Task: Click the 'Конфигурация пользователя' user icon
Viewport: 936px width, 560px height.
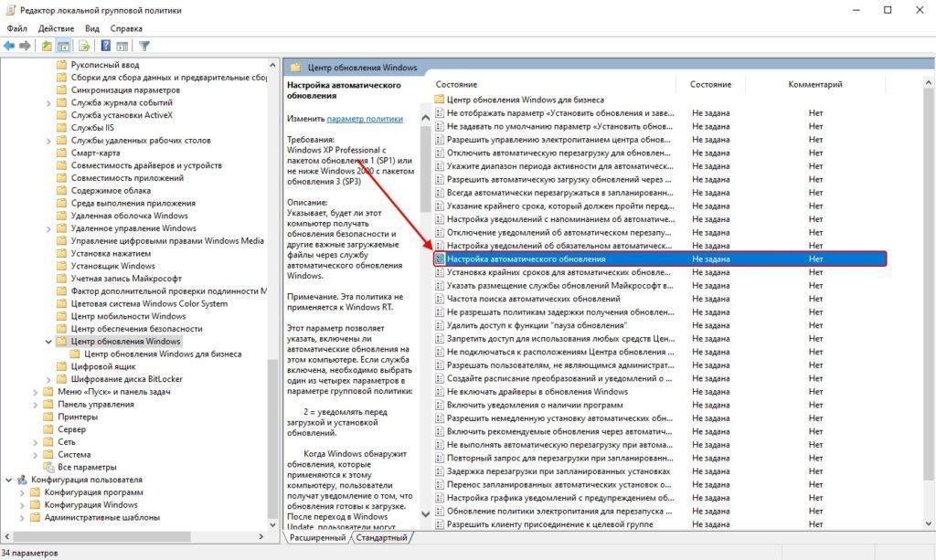Action: 22,480
